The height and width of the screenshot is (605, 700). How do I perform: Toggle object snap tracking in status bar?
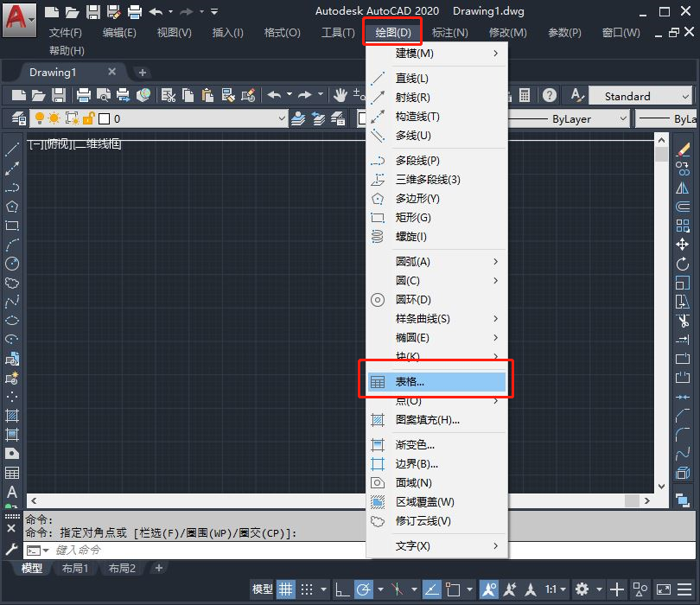click(x=432, y=589)
